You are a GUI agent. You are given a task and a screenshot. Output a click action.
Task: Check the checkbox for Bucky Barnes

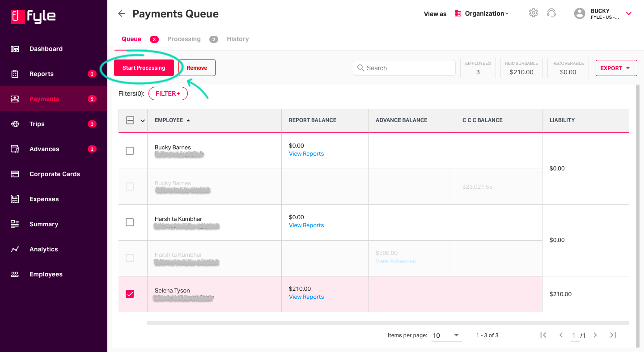[x=130, y=151]
